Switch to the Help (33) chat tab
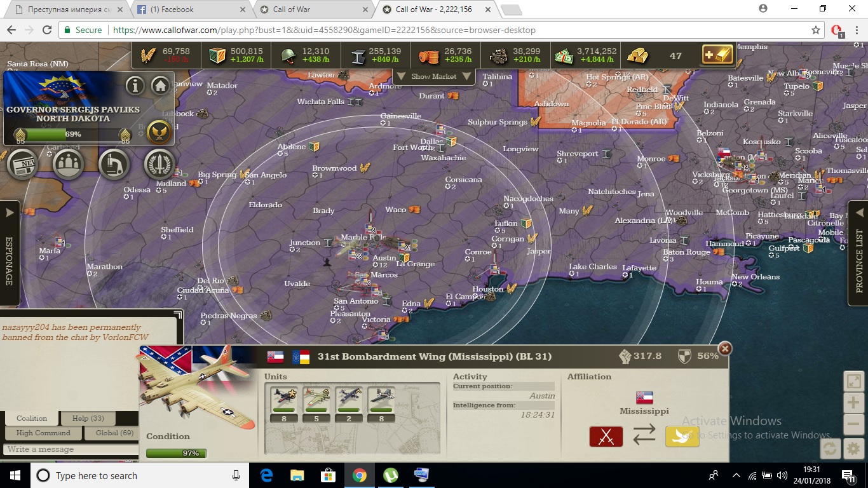The height and width of the screenshot is (488, 868). [x=88, y=418]
